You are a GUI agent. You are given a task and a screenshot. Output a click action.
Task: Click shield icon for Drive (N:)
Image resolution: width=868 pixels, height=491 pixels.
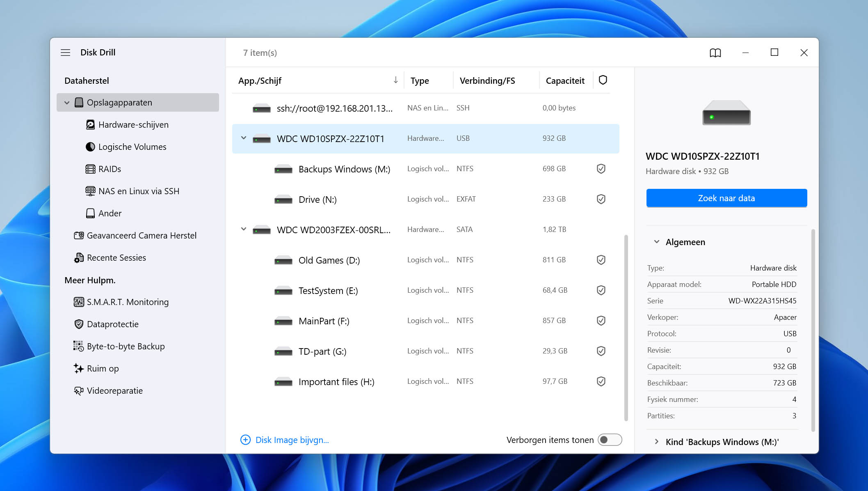(x=601, y=199)
